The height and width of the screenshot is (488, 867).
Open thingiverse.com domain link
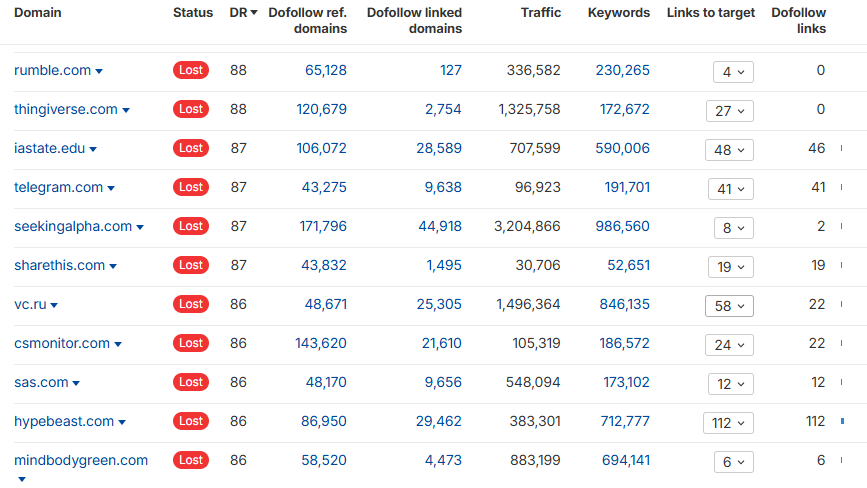coord(66,109)
